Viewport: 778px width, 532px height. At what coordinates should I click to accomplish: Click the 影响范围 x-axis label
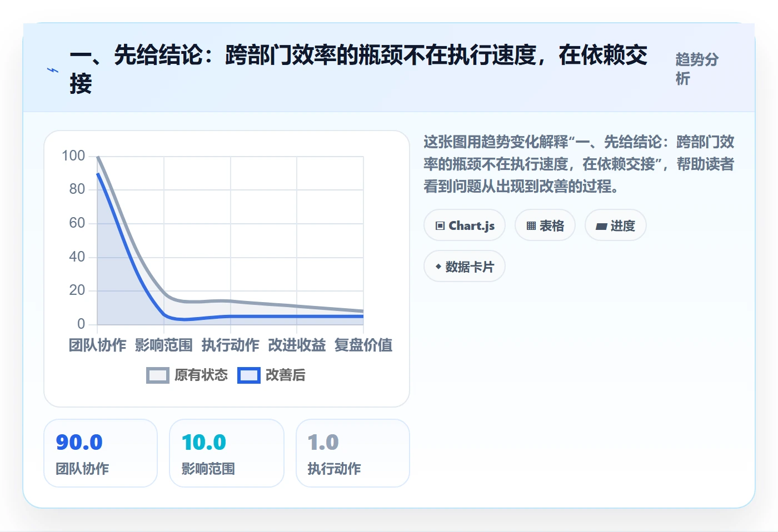pyautogui.click(x=164, y=345)
